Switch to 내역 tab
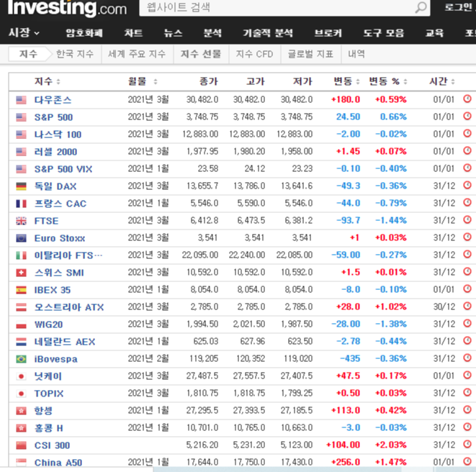This screenshot has height=472, width=476. (356, 54)
